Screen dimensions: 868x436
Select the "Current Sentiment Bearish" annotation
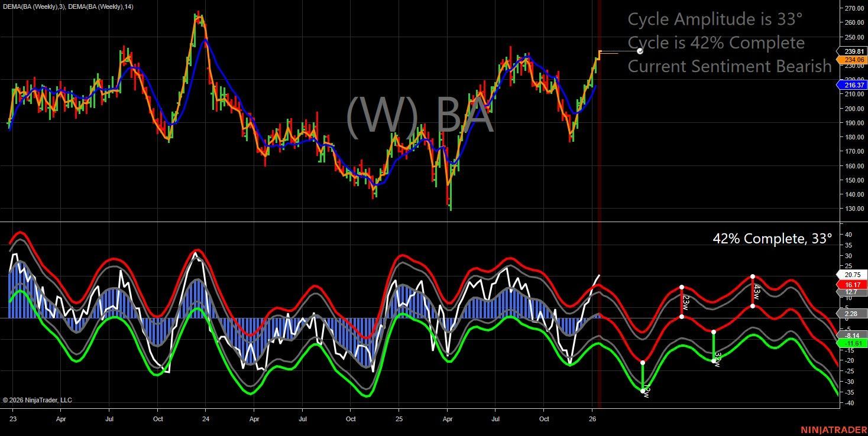tap(730, 66)
